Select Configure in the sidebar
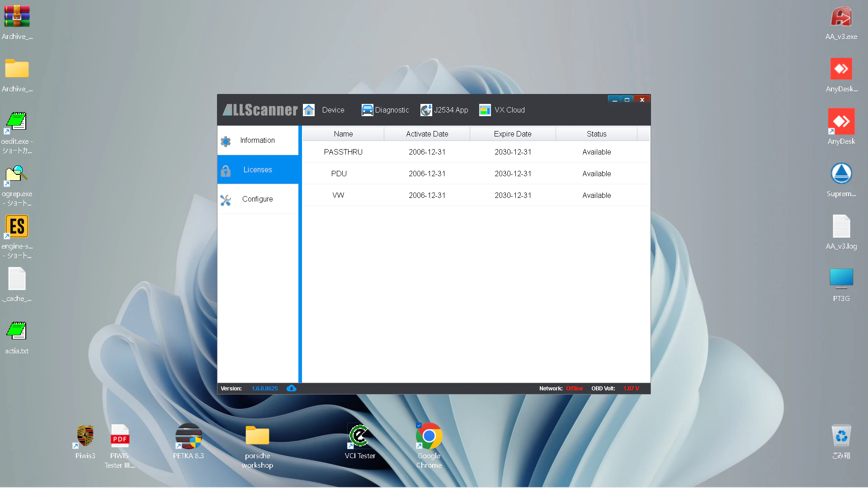 258,199
